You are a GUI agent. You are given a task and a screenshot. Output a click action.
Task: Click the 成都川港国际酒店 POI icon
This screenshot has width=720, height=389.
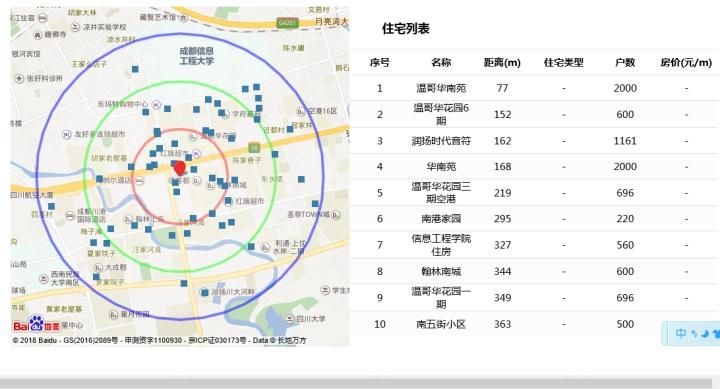[69, 215]
